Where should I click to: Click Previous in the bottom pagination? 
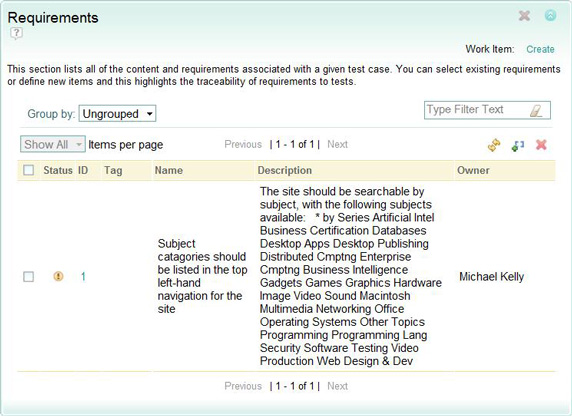[x=243, y=386]
